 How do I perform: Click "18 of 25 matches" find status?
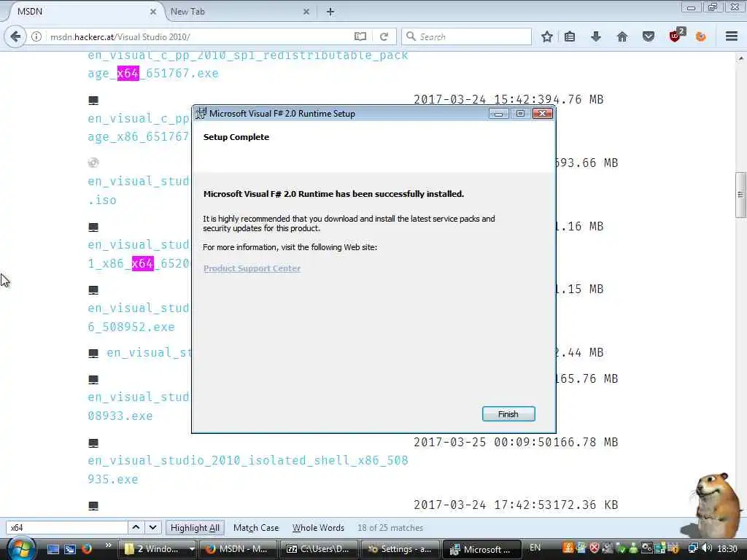(x=390, y=528)
